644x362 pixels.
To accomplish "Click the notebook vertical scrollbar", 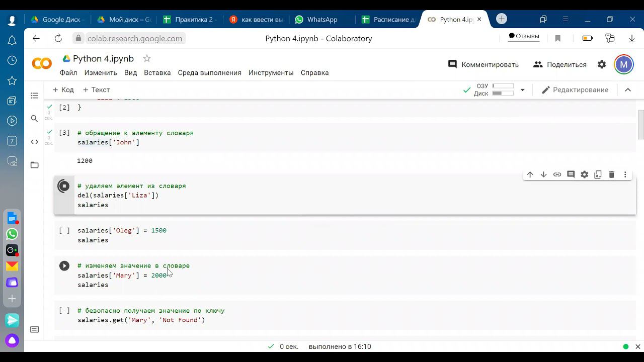I will pyautogui.click(x=640, y=125).
